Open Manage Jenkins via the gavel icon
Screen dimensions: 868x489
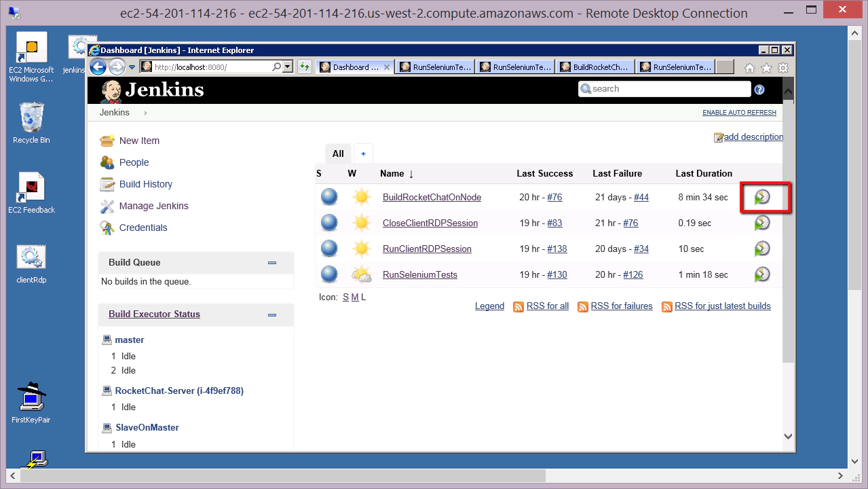(x=107, y=205)
